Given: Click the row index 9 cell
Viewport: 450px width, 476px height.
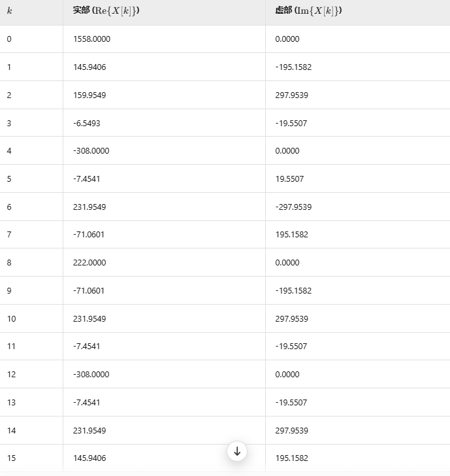Looking at the screenshot, I should coord(9,291).
